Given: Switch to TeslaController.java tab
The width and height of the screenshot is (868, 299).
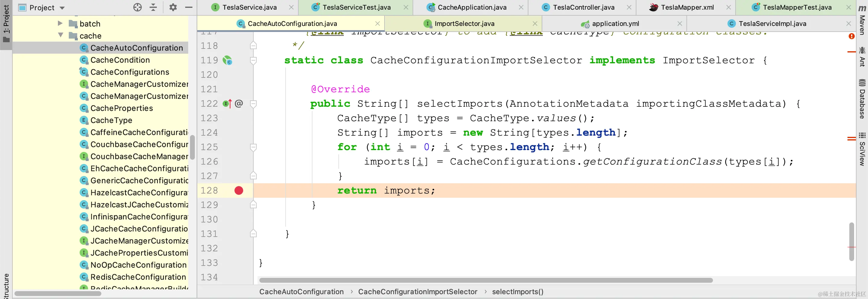Looking at the screenshot, I should click(x=584, y=8).
